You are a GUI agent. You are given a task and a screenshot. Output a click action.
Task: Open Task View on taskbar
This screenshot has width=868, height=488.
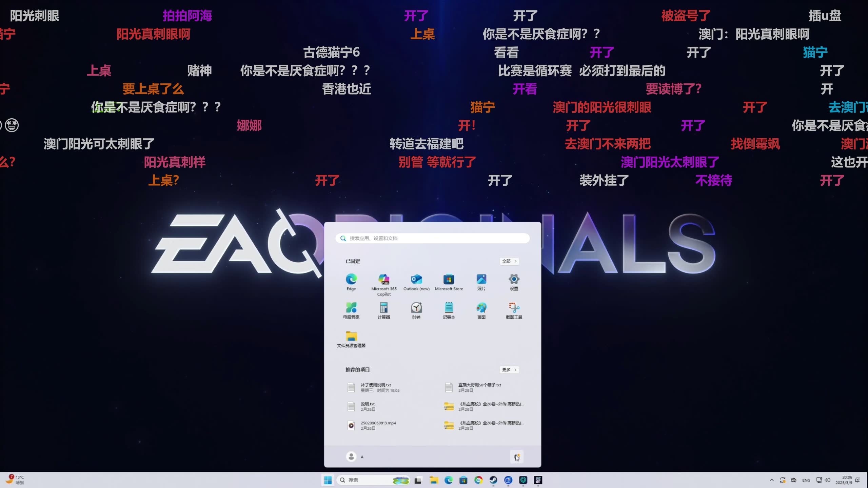click(x=418, y=480)
